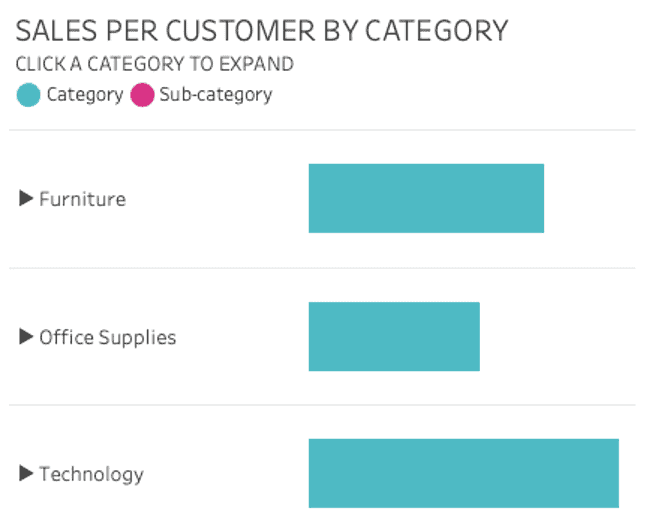Screen dimensions: 646x532
Task: Select the Sub-category legend label
Action: click(x=215, y=96)
